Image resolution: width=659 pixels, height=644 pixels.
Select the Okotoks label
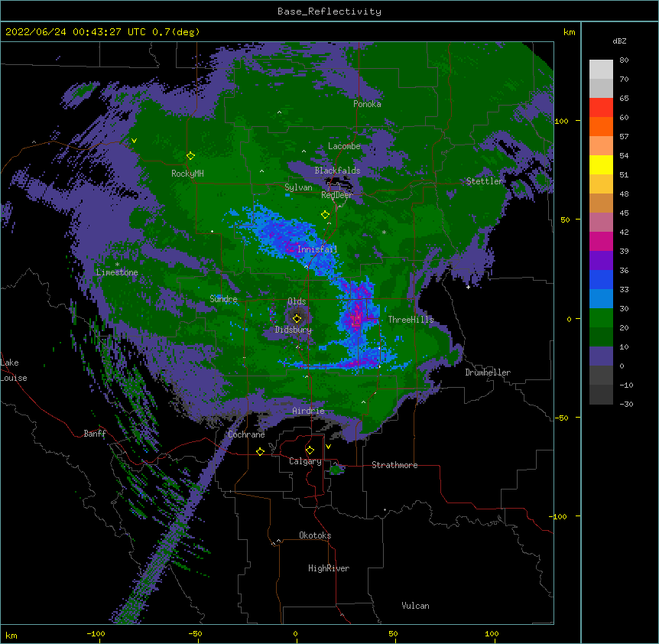coord(315,535)
